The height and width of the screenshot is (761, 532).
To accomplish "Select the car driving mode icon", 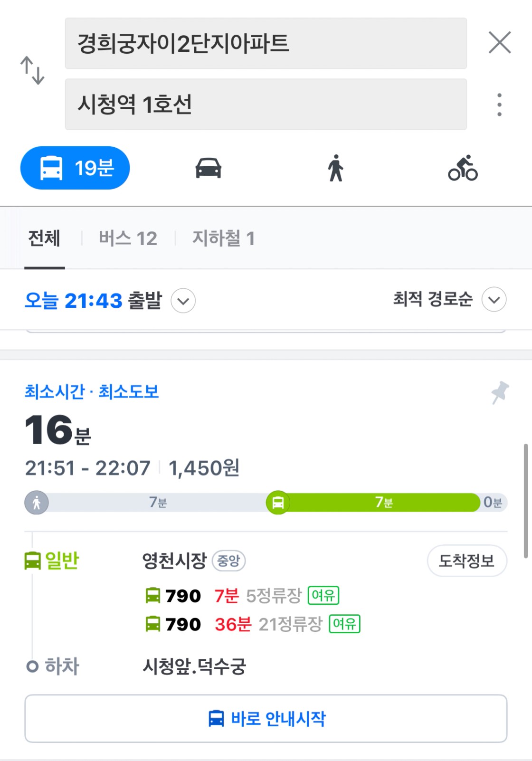I will (x=209, y=168).
